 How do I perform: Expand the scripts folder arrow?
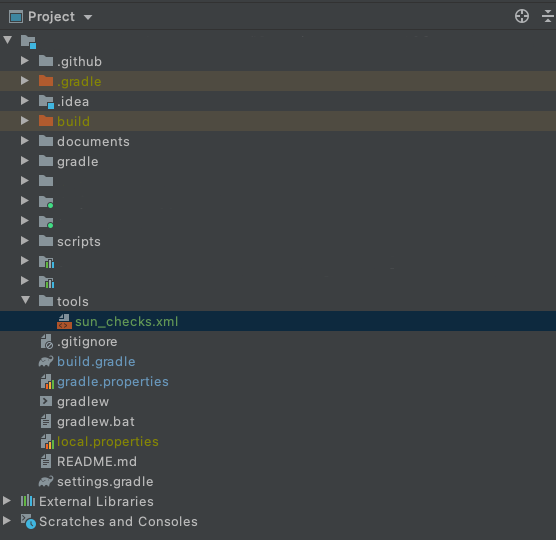(24, 241)
